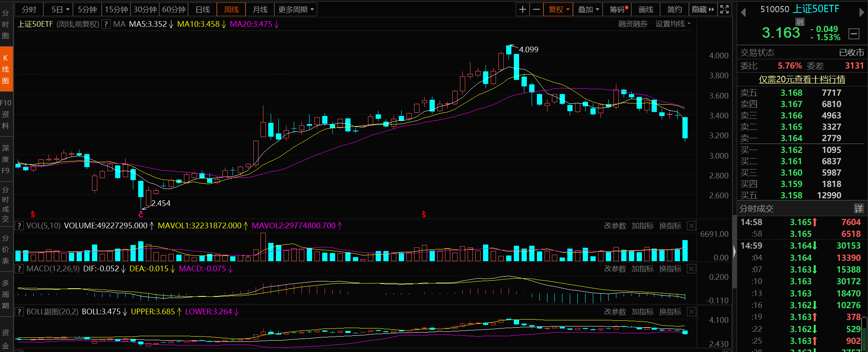
Task: Switch to 5分钟 period
Action: click(x=87, y=9)
